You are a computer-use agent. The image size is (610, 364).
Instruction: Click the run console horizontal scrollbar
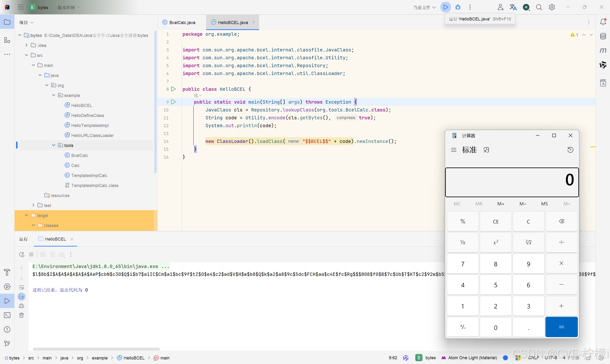(x=96, y=349)
